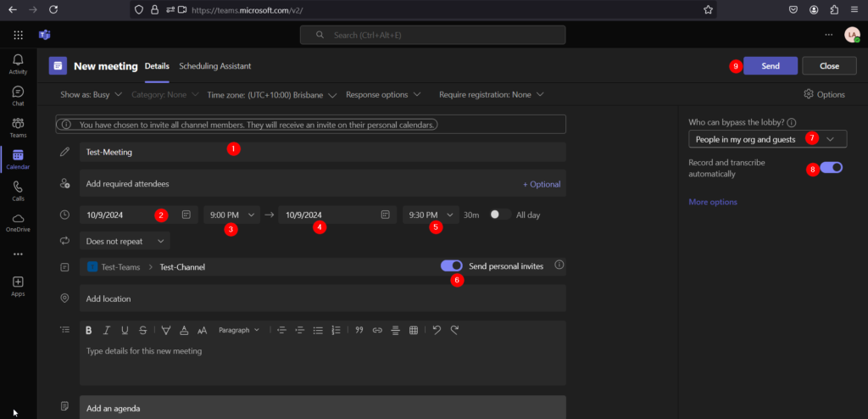Insert a table in details
Image resolution: width=868 pixels, height=419 pixels.
pyautogui.click(x=413, y=330)
